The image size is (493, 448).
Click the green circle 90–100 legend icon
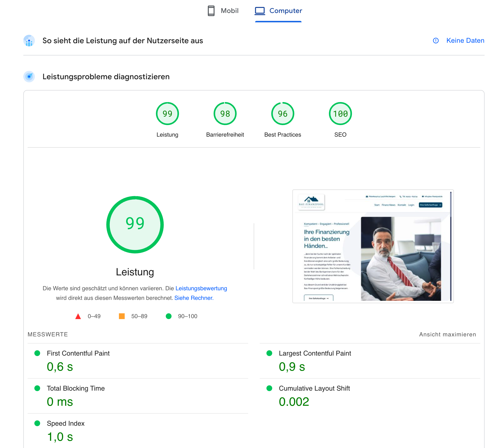(x=169, y=316)
